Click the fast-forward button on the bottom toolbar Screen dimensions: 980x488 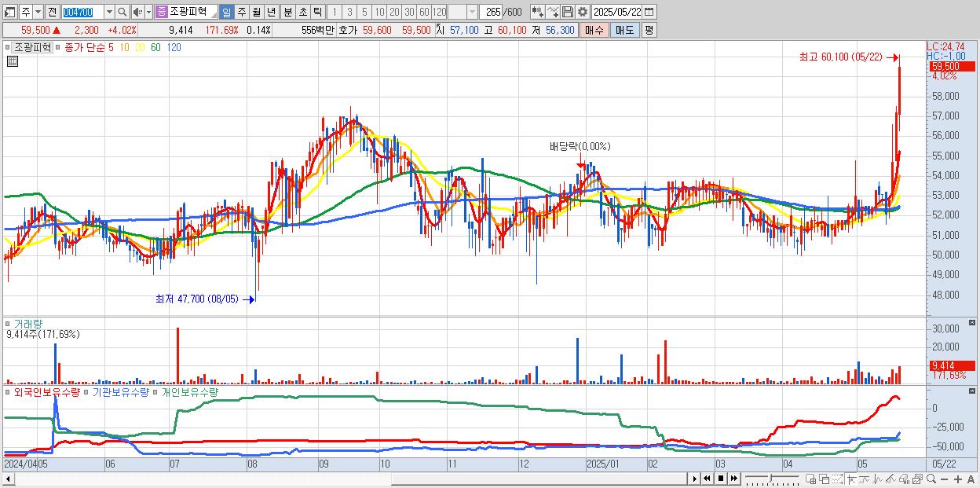pos(733,479)
